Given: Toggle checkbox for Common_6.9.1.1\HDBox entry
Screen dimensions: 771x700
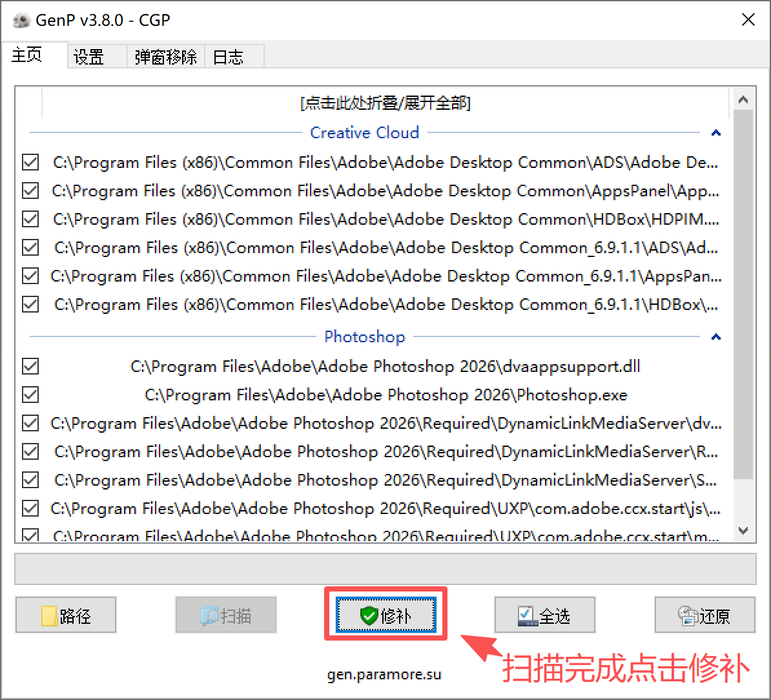Looking at the screenshot, I should [x=30, y=305].
